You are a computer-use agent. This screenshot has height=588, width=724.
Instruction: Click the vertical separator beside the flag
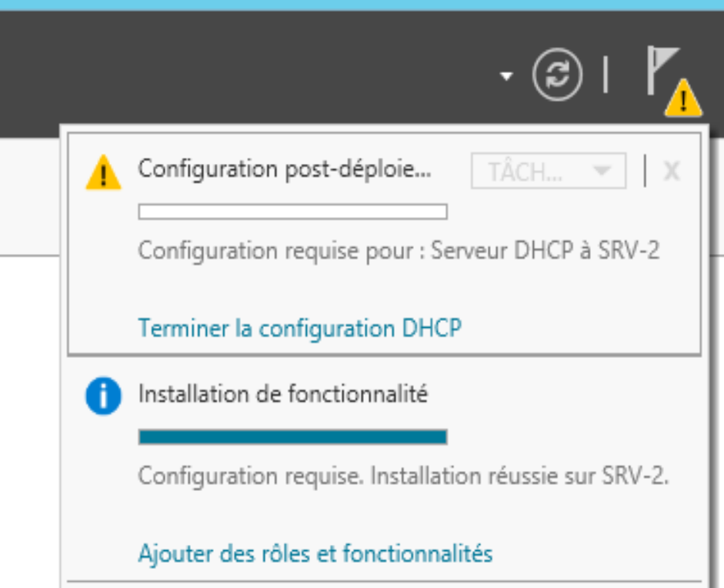(x=606, y=75)
